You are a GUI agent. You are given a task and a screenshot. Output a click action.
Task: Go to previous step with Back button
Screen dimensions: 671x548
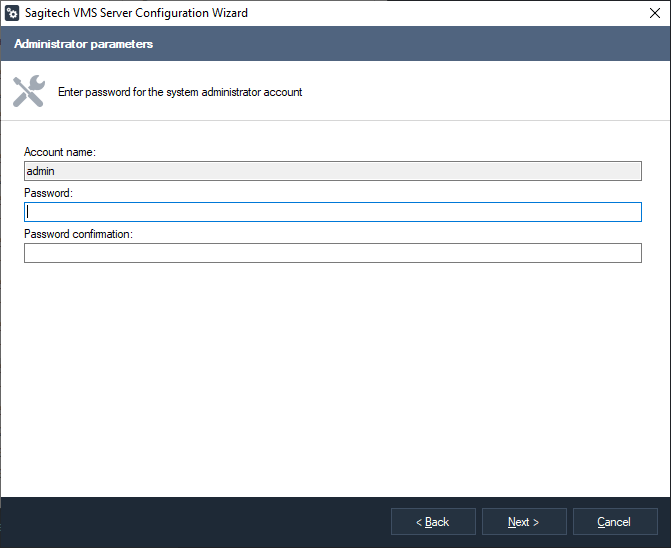pos(433,522)
